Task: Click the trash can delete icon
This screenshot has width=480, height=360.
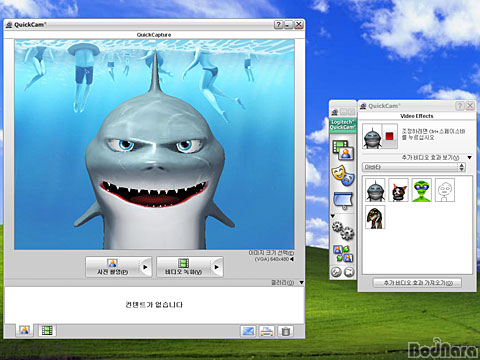Action: [285, 331]
